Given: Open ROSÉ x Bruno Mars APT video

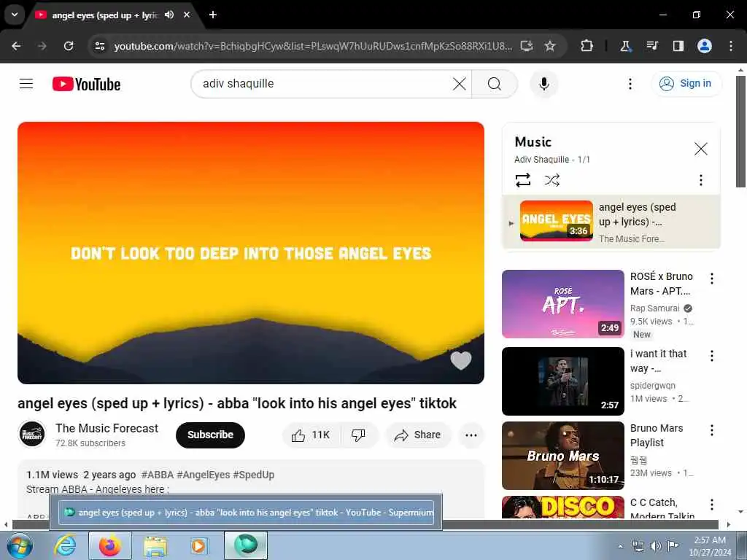Looking at the screenshot, I should pyautogui.click(x=562, y=304).
